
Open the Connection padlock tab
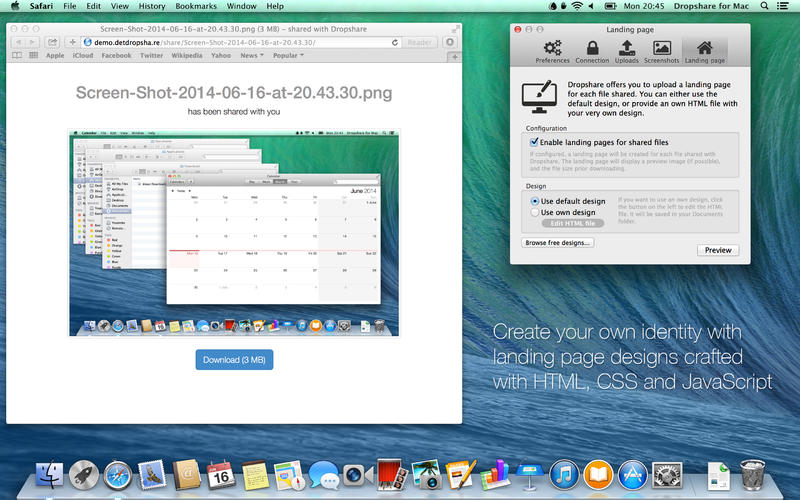(592, 52)
